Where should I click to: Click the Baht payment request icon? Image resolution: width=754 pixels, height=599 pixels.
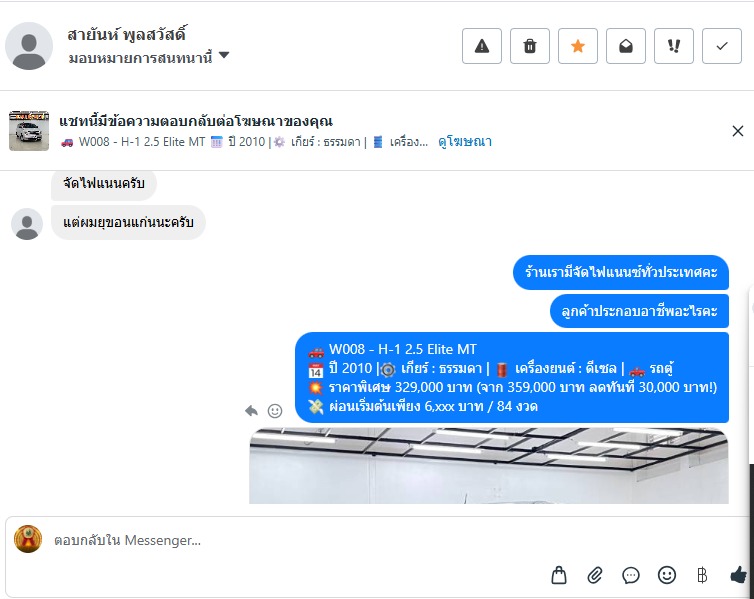702,575
